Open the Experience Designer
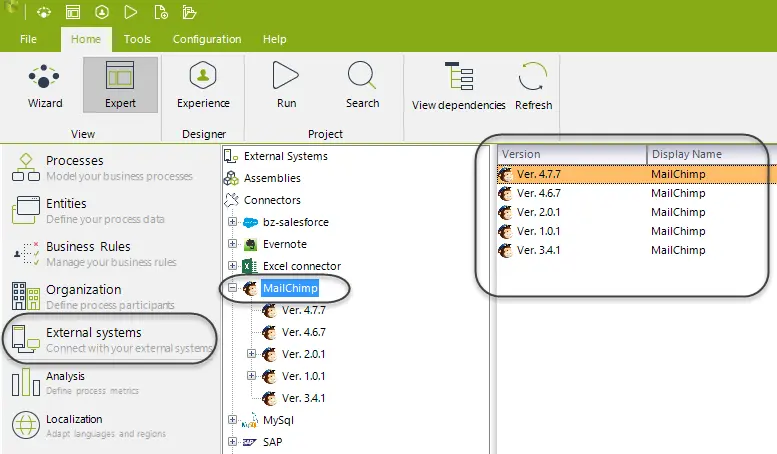The width and height of the screenshot is (777, 454). coord(203,85)
